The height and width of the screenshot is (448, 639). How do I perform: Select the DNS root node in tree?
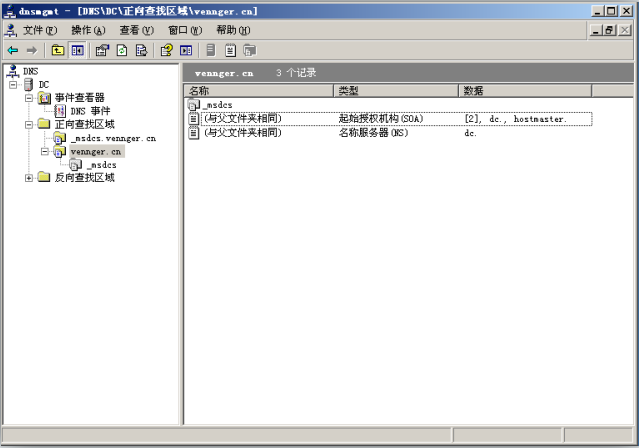coord(31,71)
